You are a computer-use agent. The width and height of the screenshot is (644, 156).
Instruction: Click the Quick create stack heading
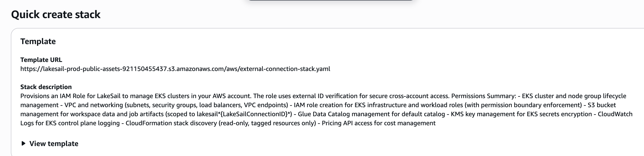click(56, 14)
